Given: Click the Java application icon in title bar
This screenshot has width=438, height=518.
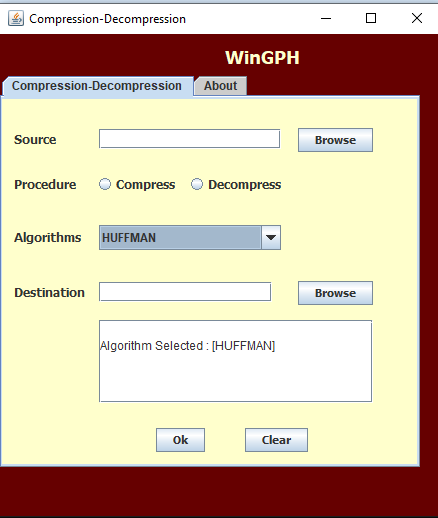Looking at the screenshot, I should pos(16,18).
